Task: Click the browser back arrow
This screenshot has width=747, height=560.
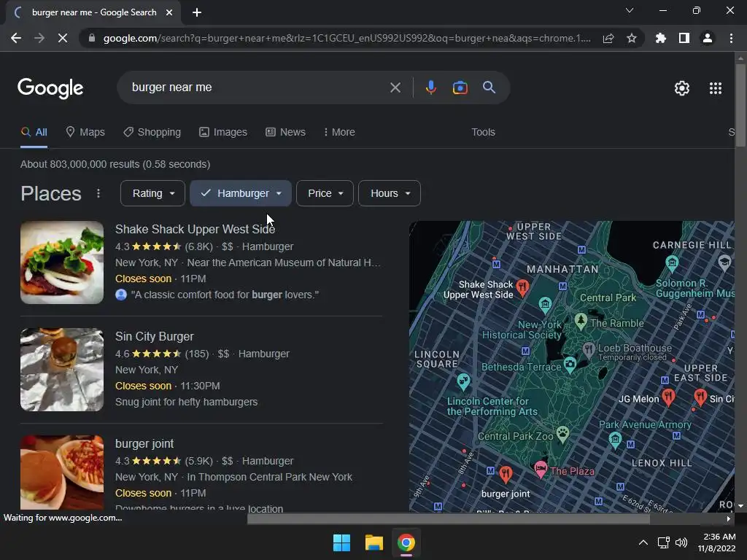Action: pyautogui.click(x=16, y=38)
